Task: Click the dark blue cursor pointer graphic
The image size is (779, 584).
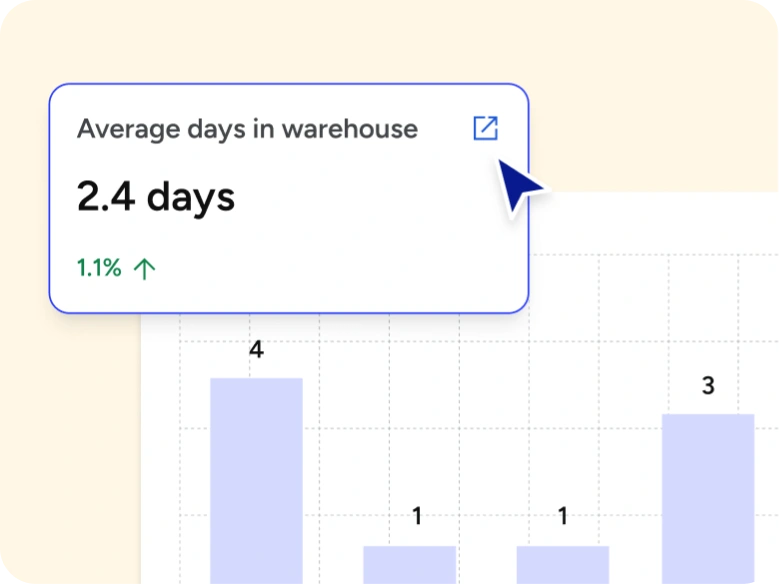Action: click(518, 185)
